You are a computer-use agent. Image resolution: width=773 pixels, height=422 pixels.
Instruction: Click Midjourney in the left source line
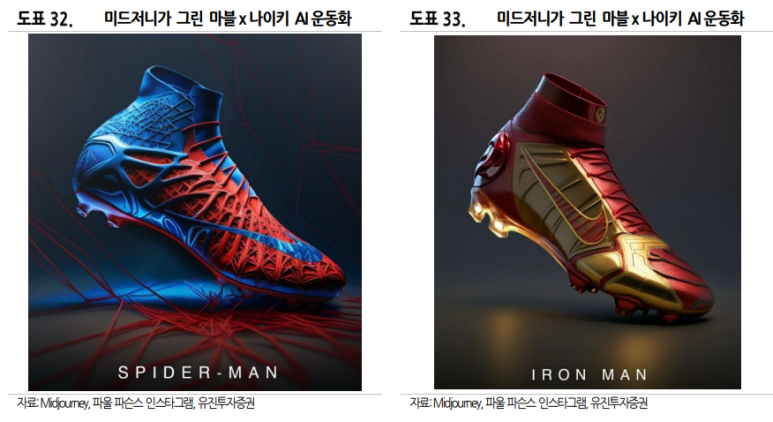[65, 403]
